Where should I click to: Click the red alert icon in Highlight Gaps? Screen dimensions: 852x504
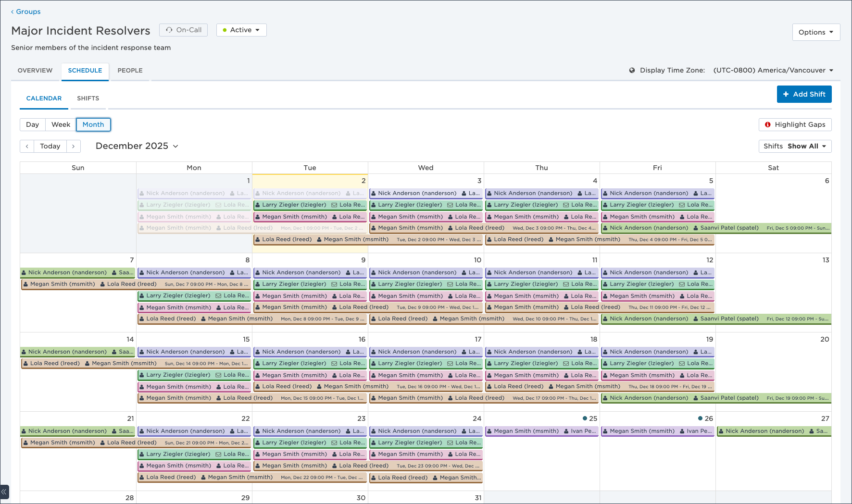point(768,124)
